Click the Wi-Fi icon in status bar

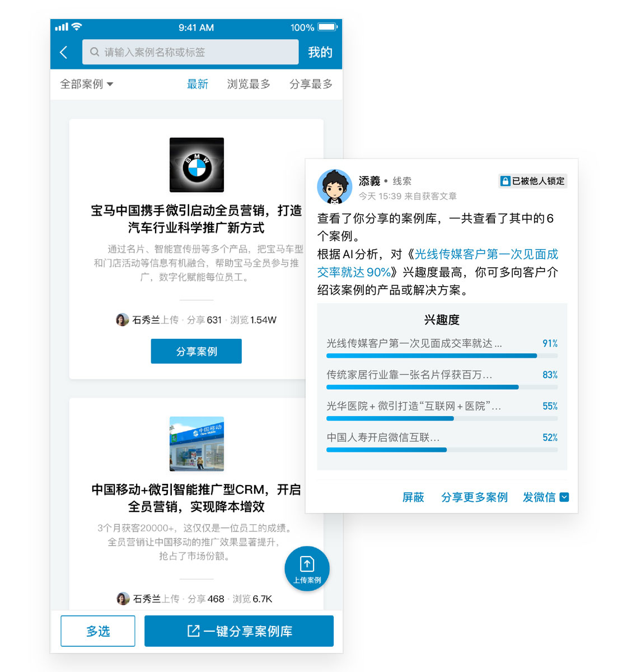(77, 27)
